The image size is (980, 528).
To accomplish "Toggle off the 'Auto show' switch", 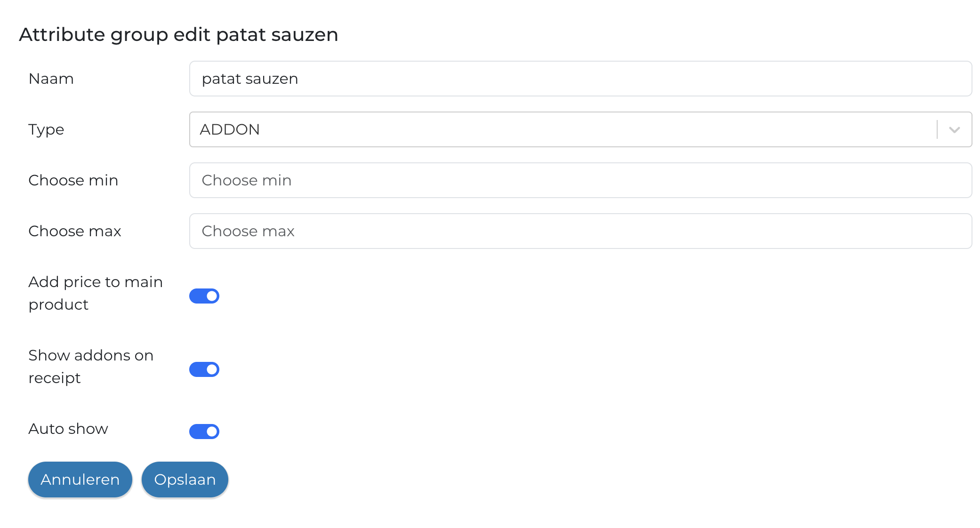I will click(x=204, y=431).
